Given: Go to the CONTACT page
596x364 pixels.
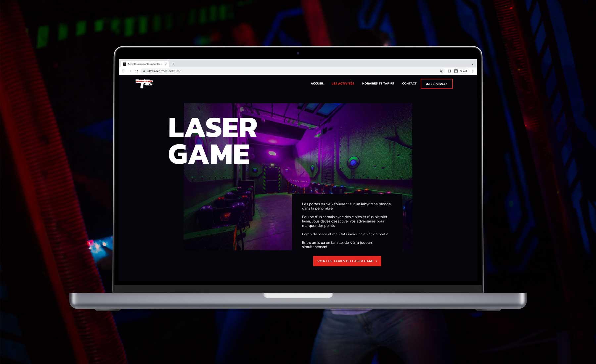Looking at the screenshot, I should [x=409, y=84].
